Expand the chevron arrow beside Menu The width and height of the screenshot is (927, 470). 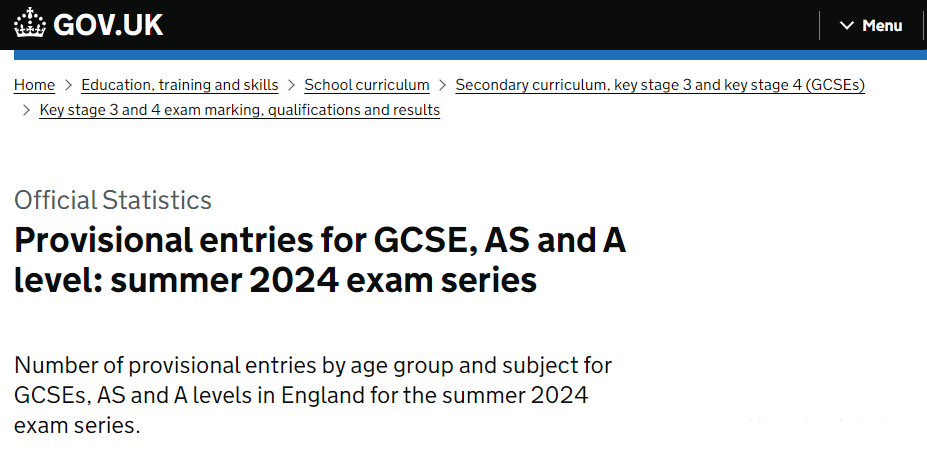pos(847,25)
